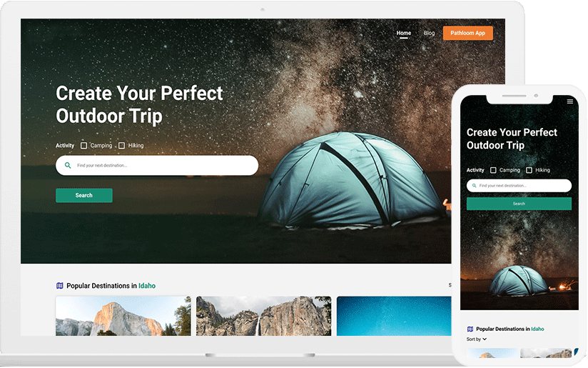The height and width of the screenshot is (368, 588).
Task: Click the green Search button on desktop
Action: (84, 195)
